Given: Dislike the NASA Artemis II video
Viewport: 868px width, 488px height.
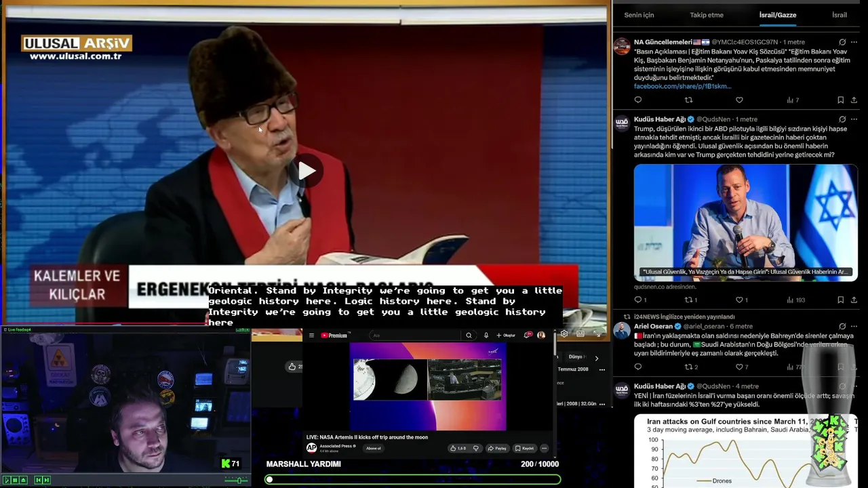Looking at the screenshot, I should click(x=475, y=448).
